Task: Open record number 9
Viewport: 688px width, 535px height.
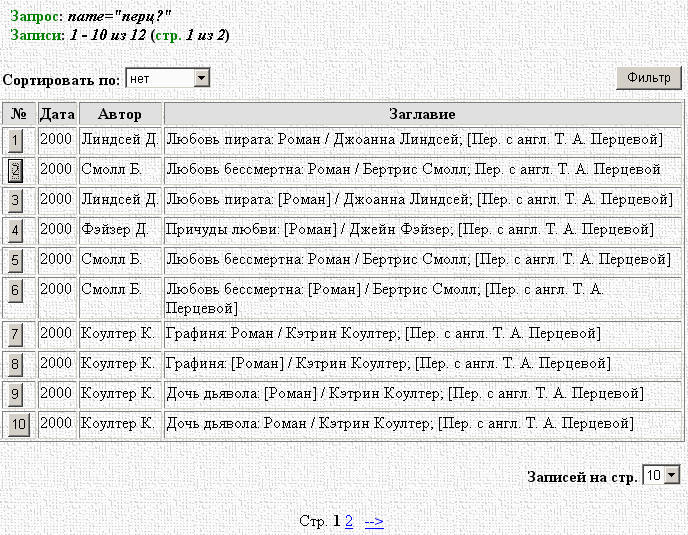Action: pos(16,394)
